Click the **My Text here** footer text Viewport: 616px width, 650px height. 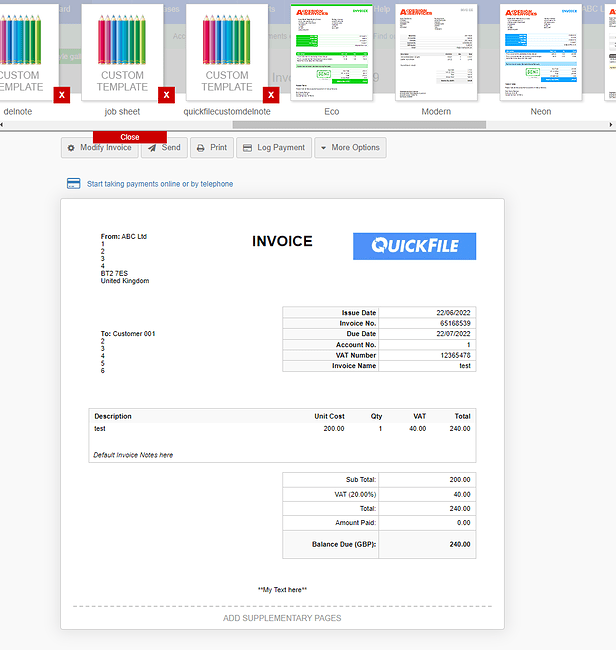[x=282, y=590]
